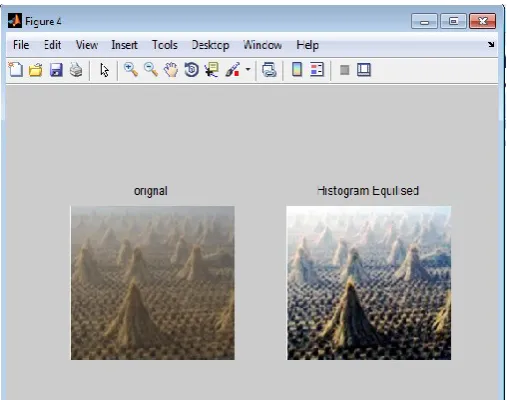Click the Link Plot icon
This screenshot has height=400, width=507.
(x=269, y=70)
